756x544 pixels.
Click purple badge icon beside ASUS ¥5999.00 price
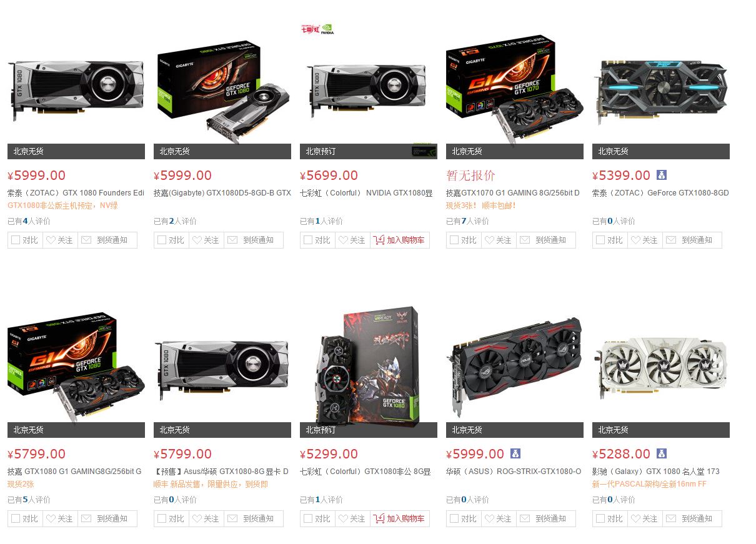(x=515, y=453)
